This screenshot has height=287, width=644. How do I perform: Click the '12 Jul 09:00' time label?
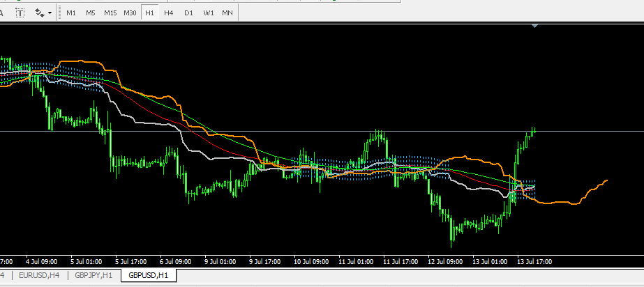pos(445,262)
